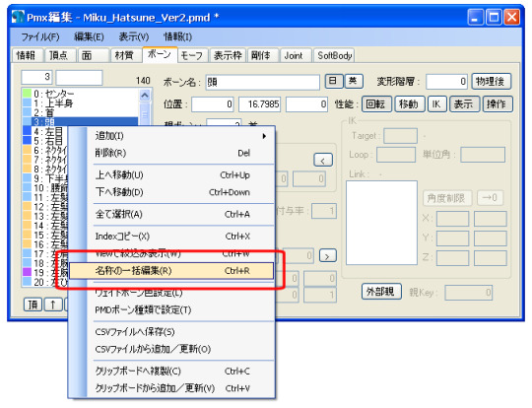Click the 外部親 button
Image resolution: width=532 pixels, height=408 pixels.
[381, 292]
